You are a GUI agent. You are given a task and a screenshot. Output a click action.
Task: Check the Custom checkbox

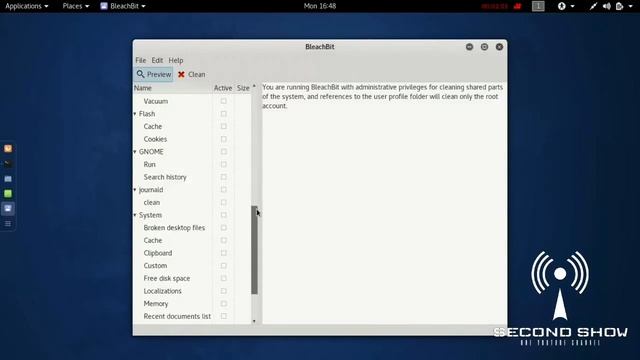coord(224,265)
